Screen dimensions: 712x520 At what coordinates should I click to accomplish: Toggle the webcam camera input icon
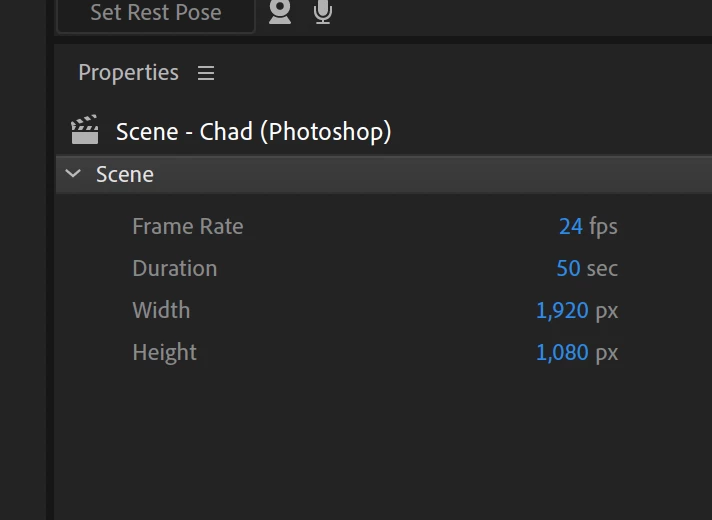[280, 12]
